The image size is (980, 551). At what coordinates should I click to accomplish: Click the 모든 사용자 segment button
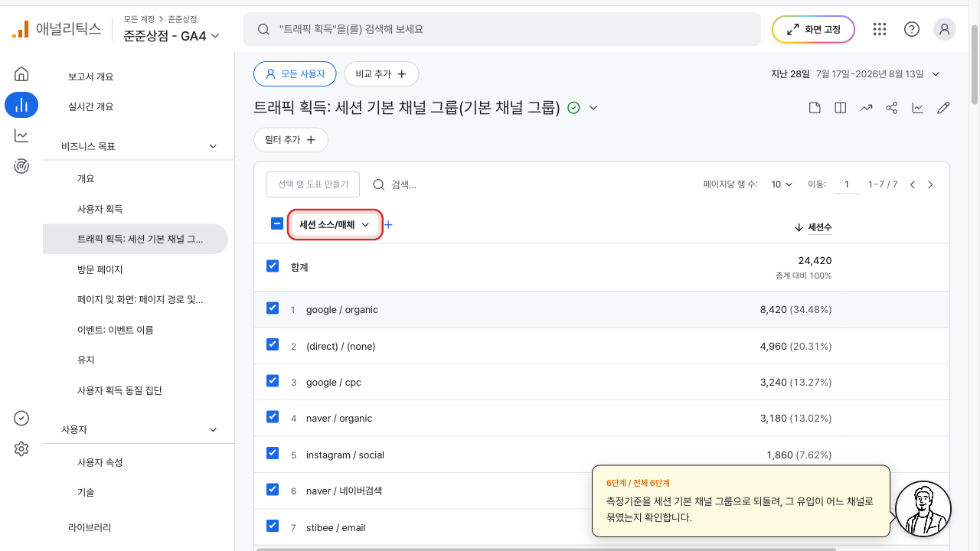(x=295, y=74)
